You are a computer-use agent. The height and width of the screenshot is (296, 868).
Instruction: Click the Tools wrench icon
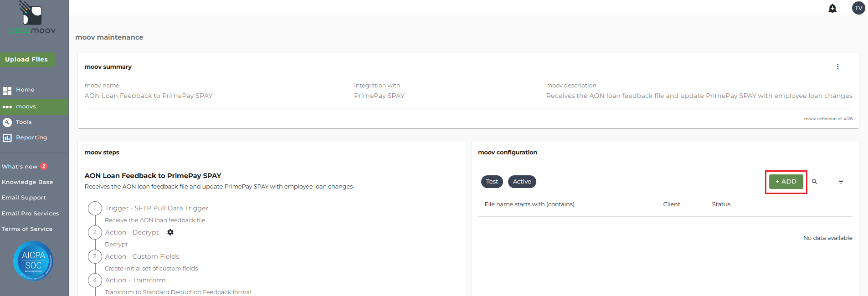[x=7, y=122]
